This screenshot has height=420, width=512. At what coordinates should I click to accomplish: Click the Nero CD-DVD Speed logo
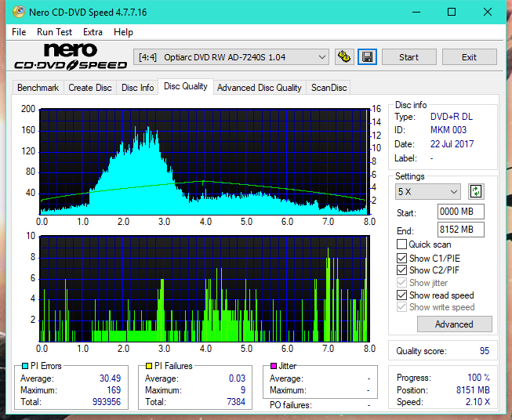[71, 57]
